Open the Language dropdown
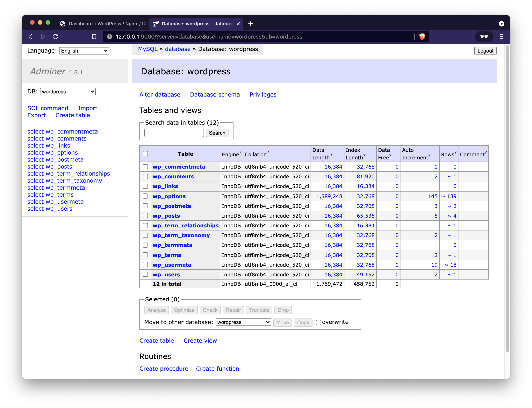Screen dimensions: 532x408 coord(84,51)
